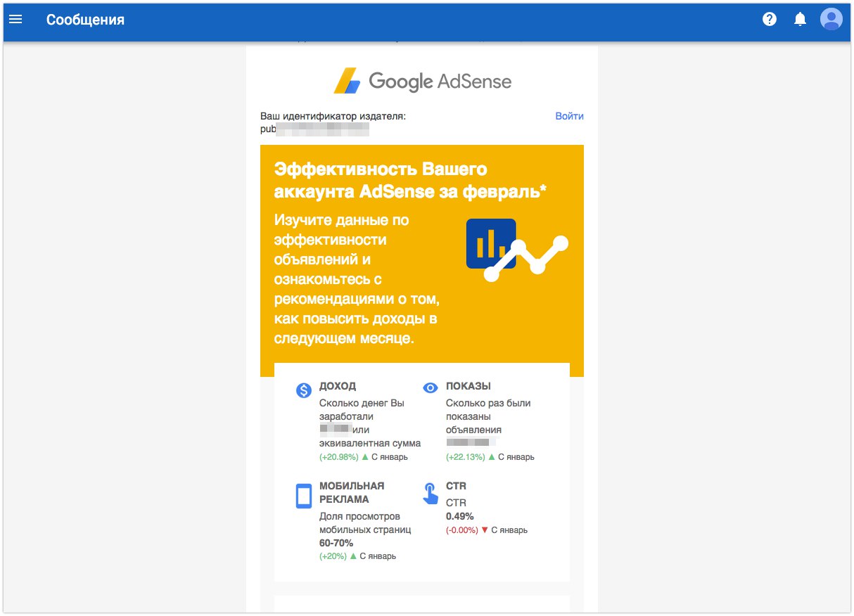This screenshot has width=854, height=616.
Task: Click the 60-70% mobile share value
Action: (x=336, y=543)
